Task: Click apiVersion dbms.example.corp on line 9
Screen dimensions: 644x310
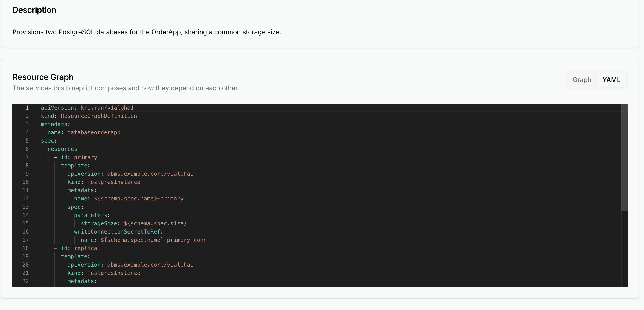Action: 130,174
